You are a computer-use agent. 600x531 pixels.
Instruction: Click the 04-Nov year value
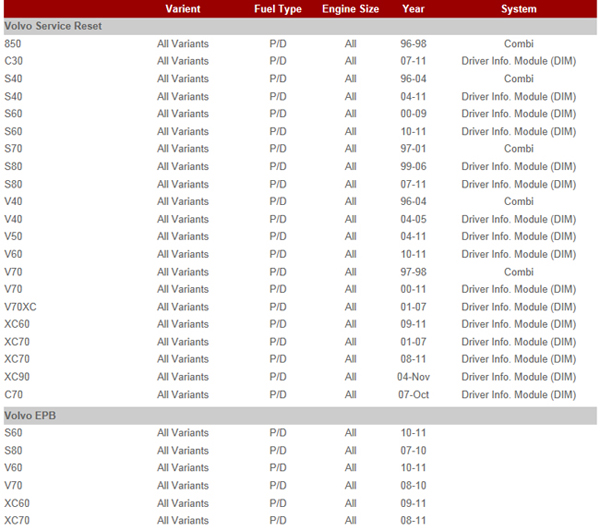tap(413, 377)
